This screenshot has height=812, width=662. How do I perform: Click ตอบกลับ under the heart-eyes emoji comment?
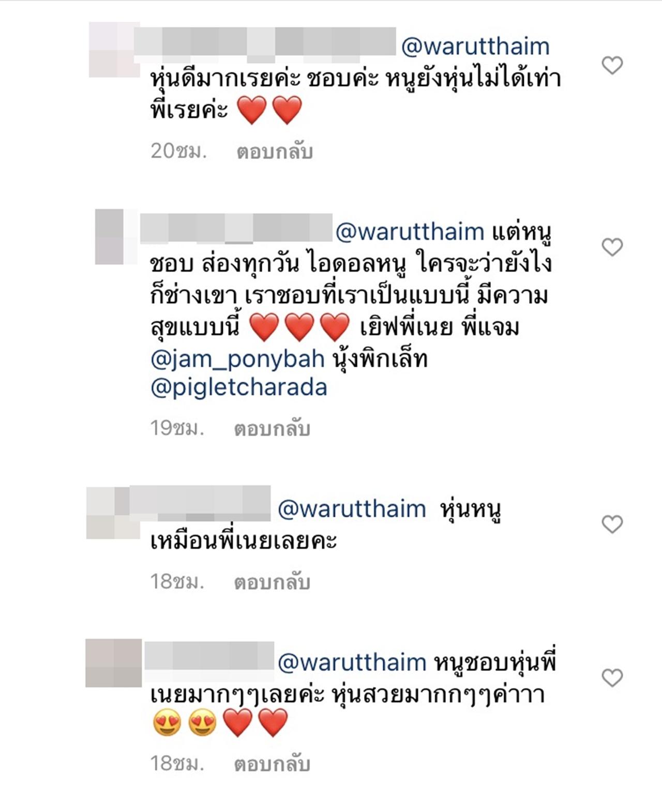(272, 763)
